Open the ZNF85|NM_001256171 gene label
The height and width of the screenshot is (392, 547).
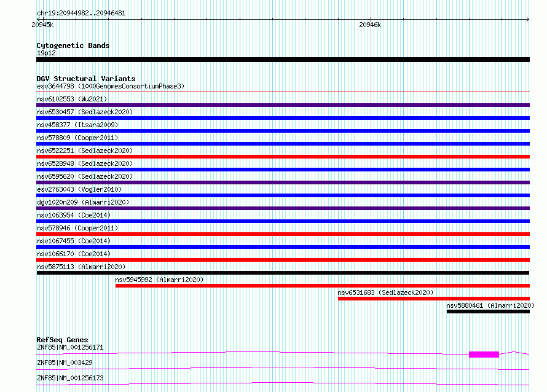70,347
